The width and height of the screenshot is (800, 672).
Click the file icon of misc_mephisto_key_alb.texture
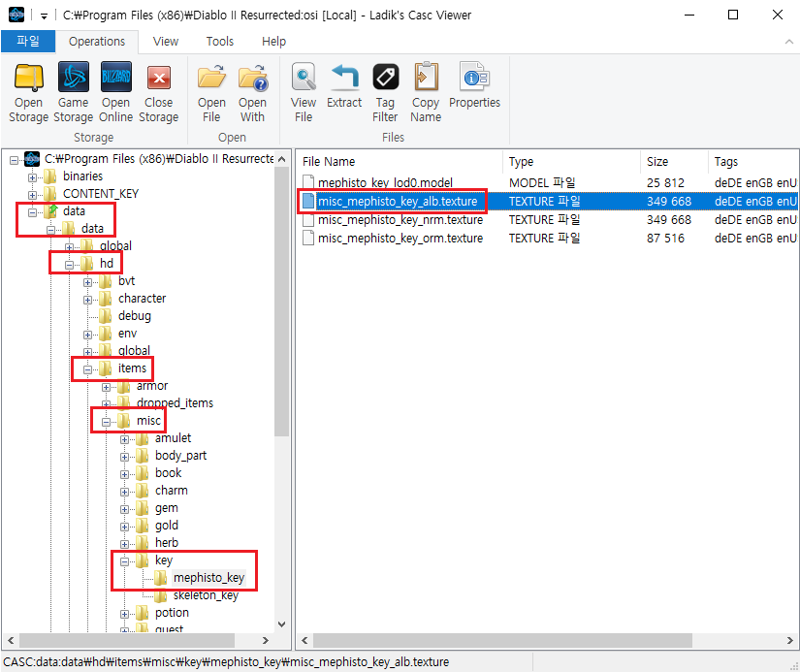pos(307,201)
